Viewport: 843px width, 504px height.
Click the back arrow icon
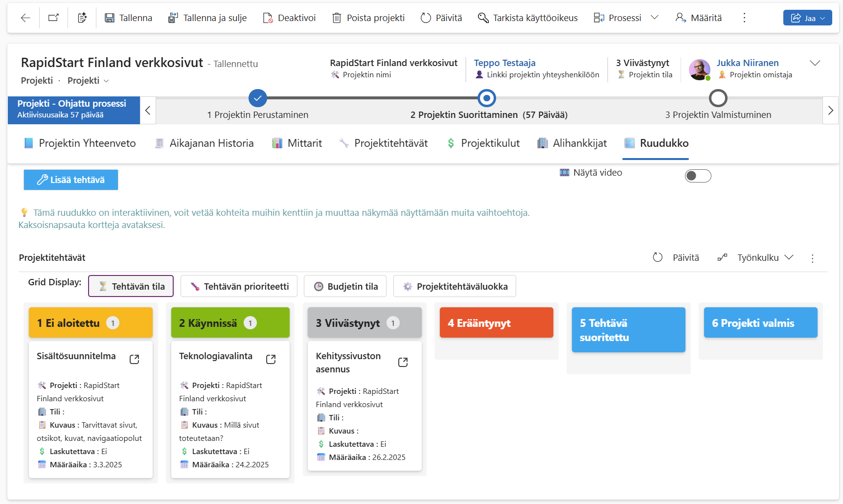point(24,18)
